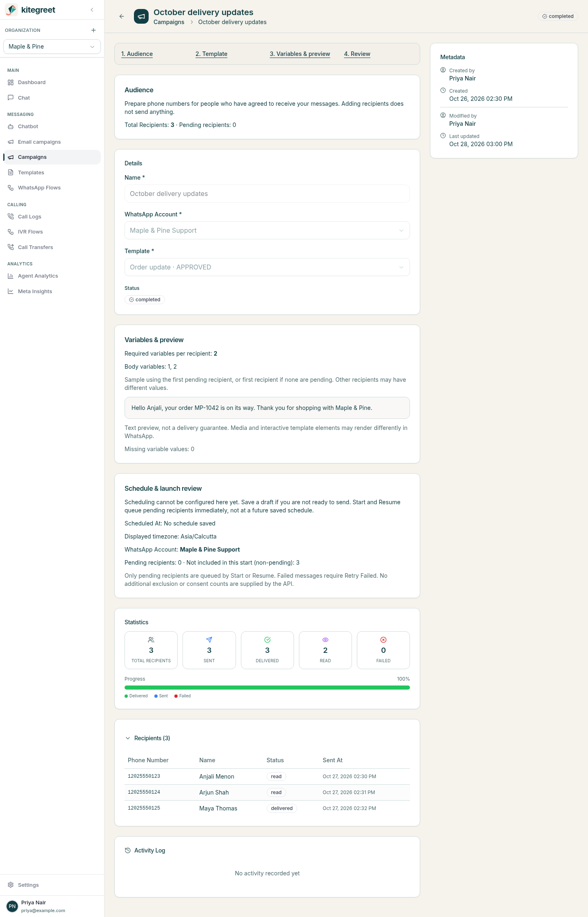
Task: Go back using the left arrow icon
Action: tap(122, 16)
